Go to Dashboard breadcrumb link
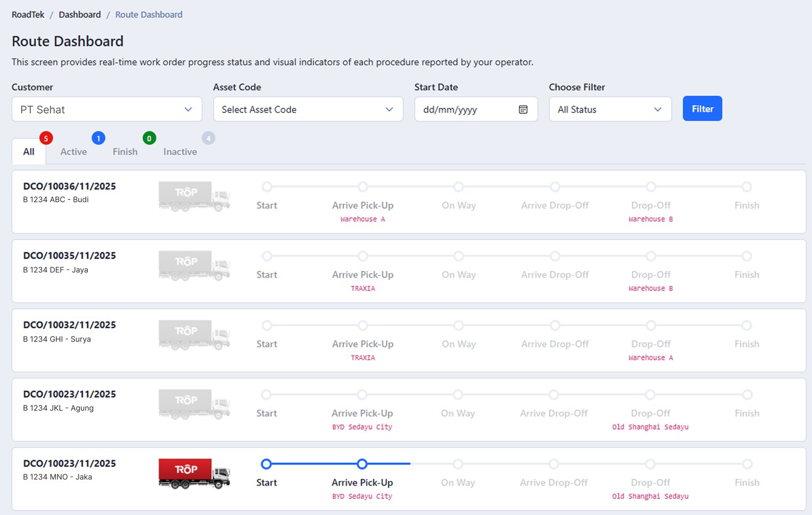This screenshot has height=515, width=812. point(80,15)
